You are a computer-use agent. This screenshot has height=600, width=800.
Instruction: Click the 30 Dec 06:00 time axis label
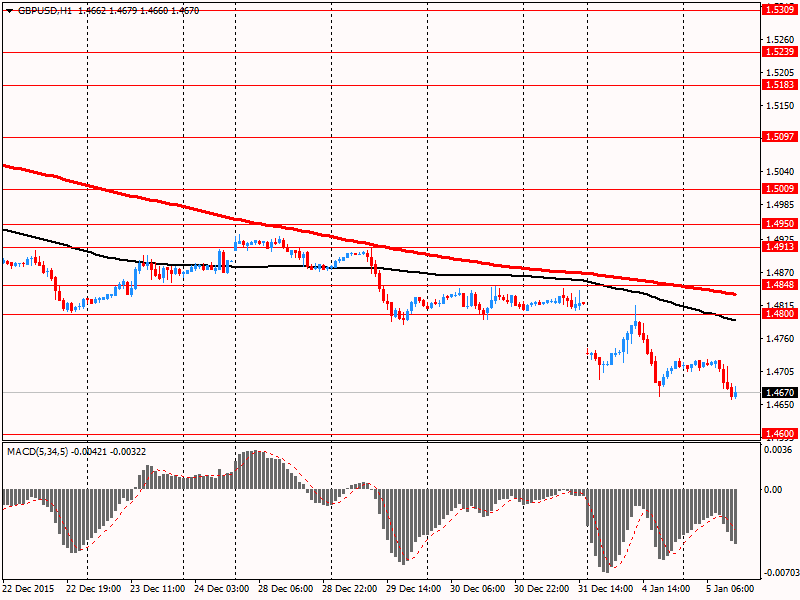point(478,588)
